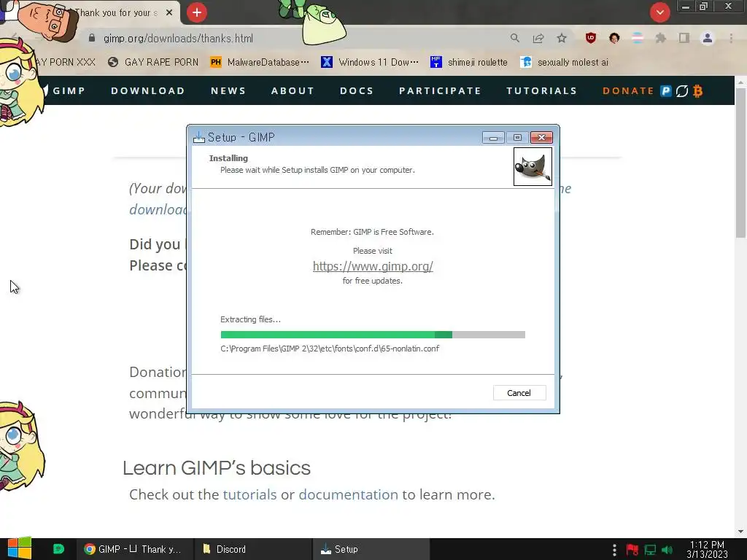Maximize the Setup - GIMP dialog

[517, 138]
